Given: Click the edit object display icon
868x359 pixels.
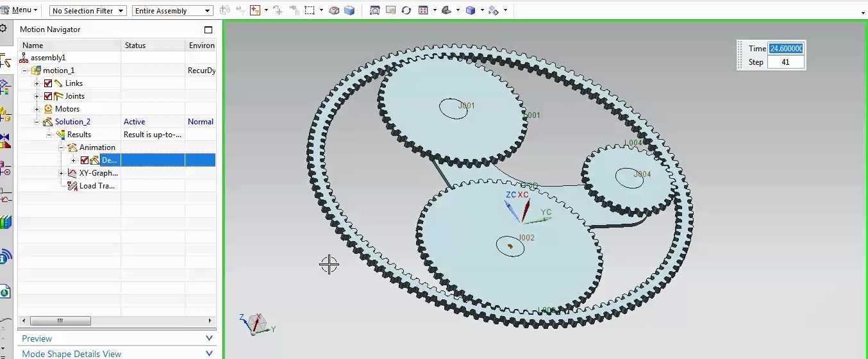Looking at the screenshot, I should pos(494,10).
